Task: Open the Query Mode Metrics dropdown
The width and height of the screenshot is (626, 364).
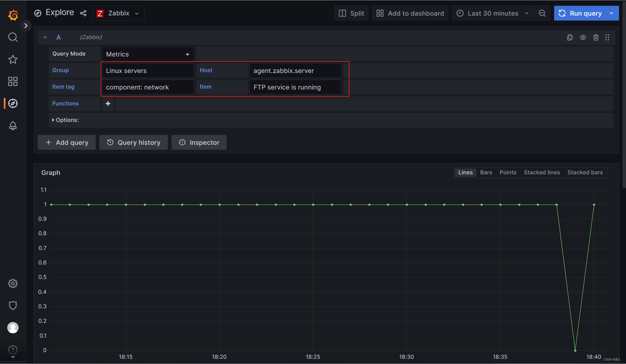Action: point(148,54)
